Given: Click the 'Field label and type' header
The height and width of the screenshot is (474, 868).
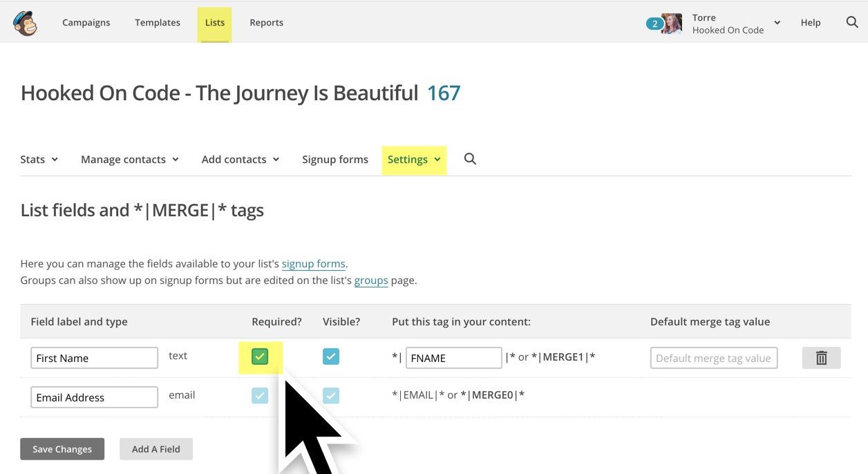Looking at the screenshot, I should tap(79, 322).
